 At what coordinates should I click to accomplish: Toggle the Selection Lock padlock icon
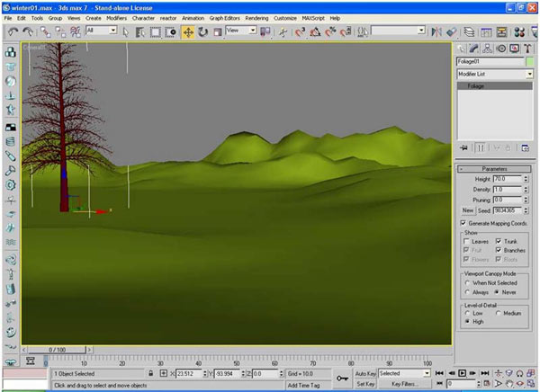[151, 373]
